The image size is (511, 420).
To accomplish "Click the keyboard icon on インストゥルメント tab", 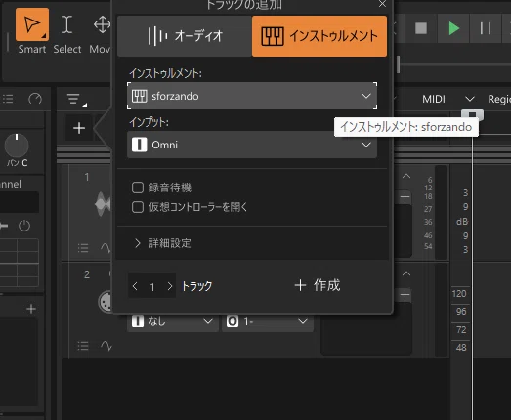I will pyautogui.click(x=273, y=36).
